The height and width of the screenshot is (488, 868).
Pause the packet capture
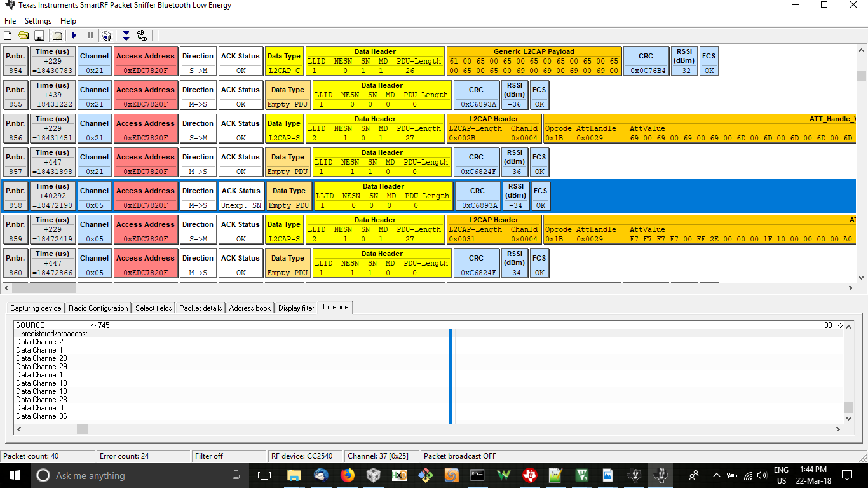click(x=90, y=36)
